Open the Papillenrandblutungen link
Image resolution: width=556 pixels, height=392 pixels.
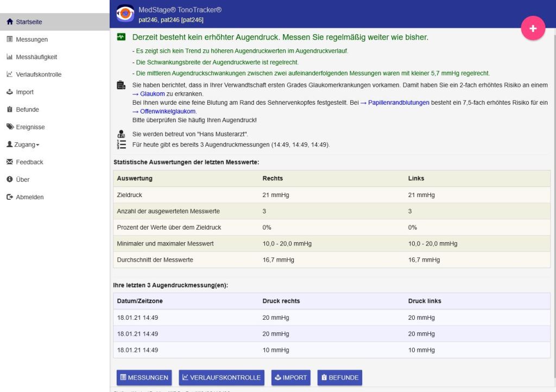pyautogui.click(x=399, y=103)
